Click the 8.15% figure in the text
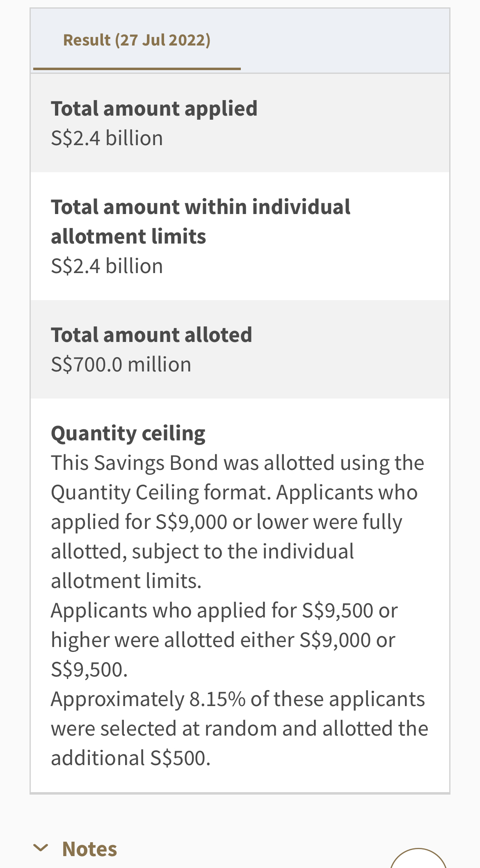This screenshot has width=480, height=868. pos(217,699)
